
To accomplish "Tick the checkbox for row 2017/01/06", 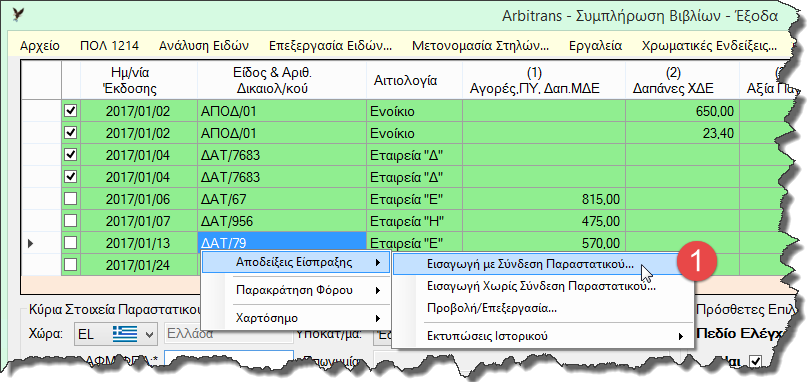I will click(x=70, y=199).
